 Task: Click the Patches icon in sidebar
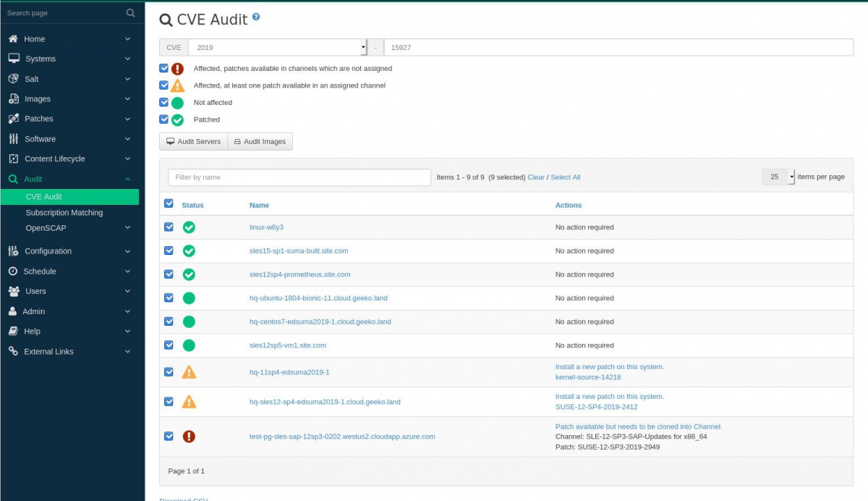pos(13,119)
